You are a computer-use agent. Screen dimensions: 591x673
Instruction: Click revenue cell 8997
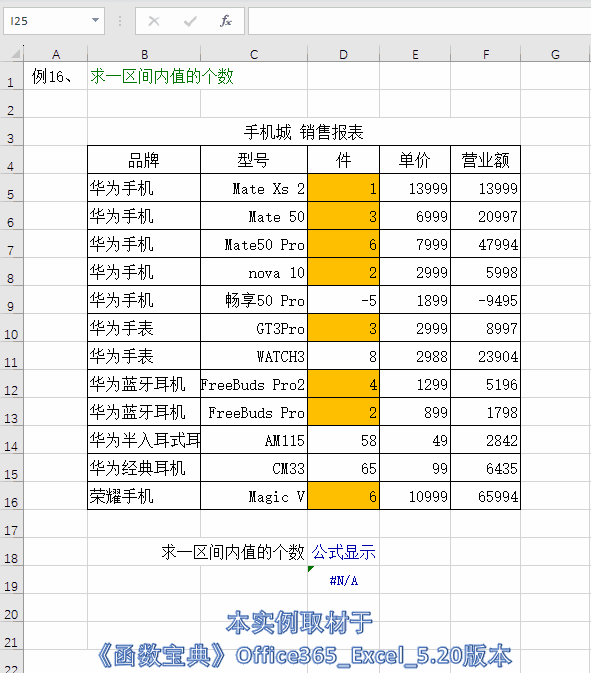[x=485, y=328]
